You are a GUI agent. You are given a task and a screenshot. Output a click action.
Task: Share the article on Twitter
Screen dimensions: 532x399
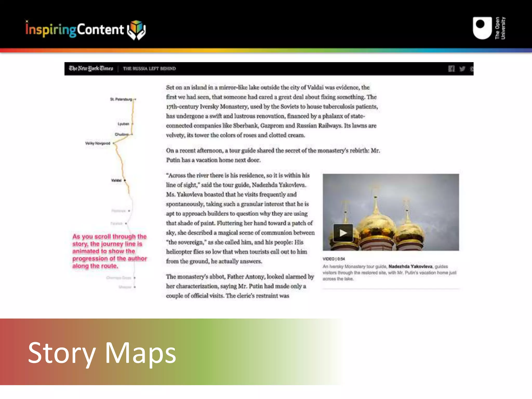[462, 69]
